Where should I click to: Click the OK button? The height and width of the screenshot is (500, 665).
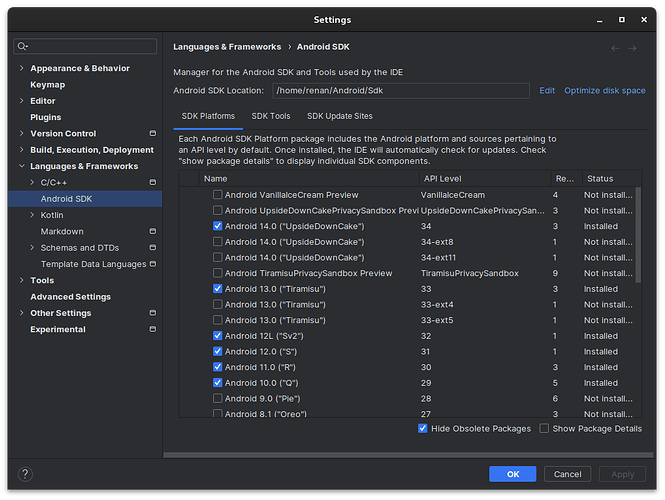pyautogui.click(x=512, y=474)
